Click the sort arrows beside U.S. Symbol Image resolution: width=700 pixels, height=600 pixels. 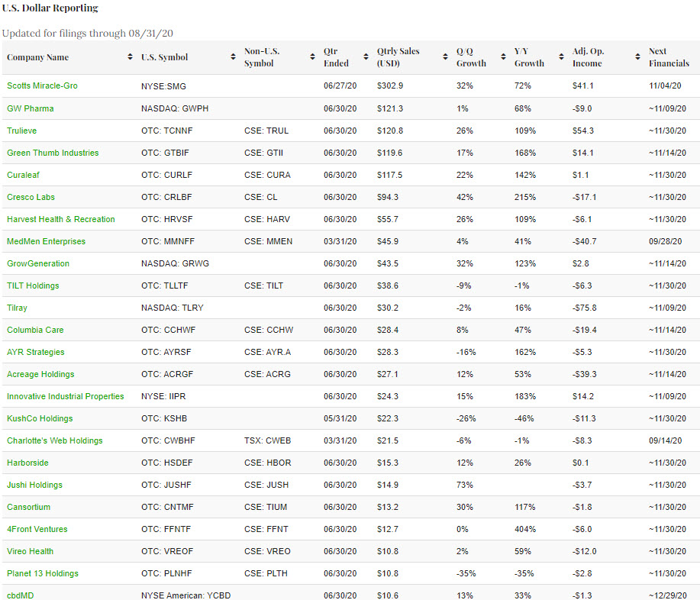pos(233,58)
